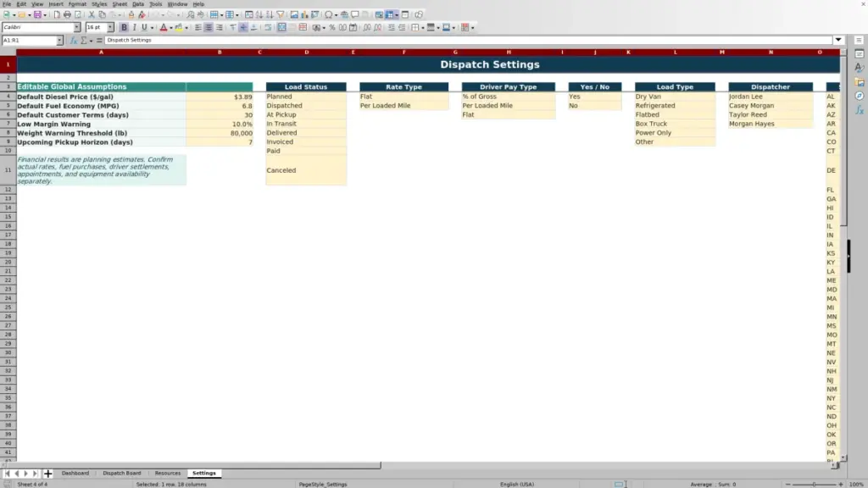Select cell with Default Diesel Price $3.89
The image size is (868, 488).
pyautogui.click(x=220, y=97)
